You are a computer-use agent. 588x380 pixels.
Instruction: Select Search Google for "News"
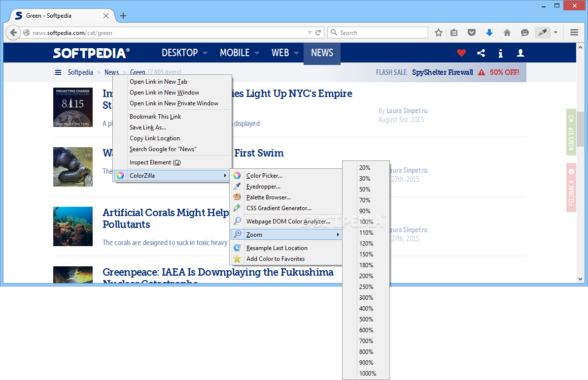coord(172,149)
